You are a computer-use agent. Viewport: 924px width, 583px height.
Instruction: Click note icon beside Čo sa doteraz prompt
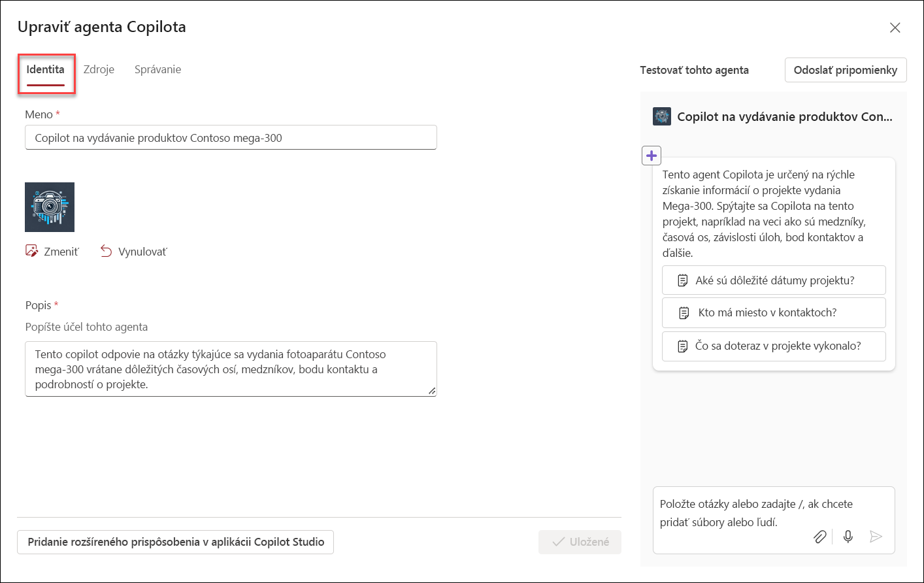point(682,346)
